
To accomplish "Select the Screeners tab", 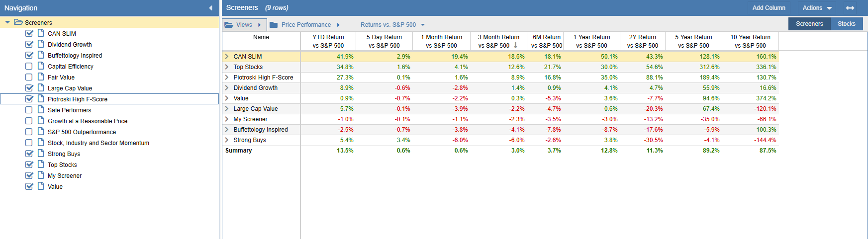I will point(809,24).
